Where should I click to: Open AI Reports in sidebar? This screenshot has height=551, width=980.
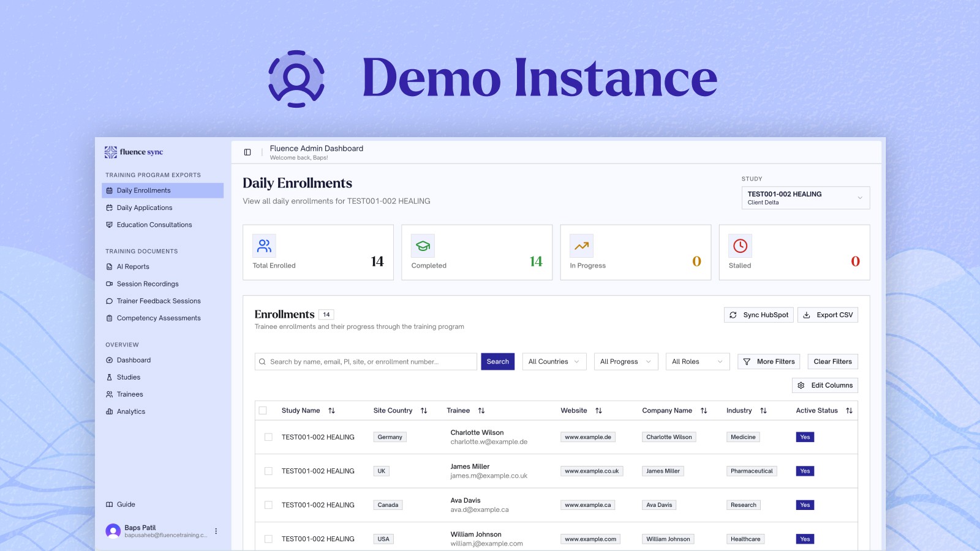163,267
